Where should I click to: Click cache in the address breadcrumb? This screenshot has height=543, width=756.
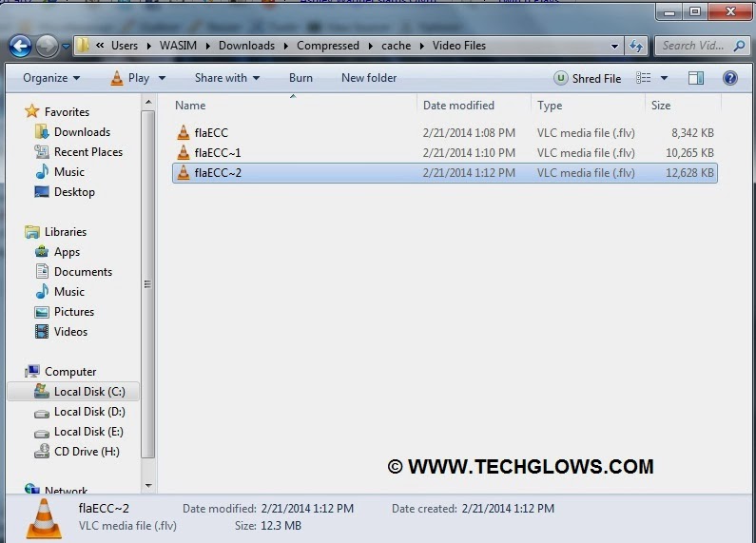point(396,46)
